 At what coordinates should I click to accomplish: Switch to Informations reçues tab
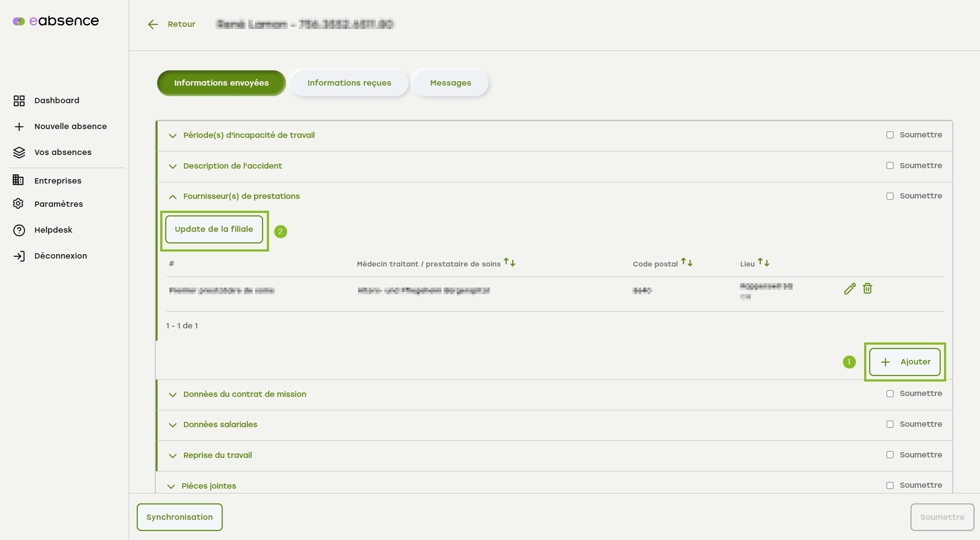click(349, 83)
